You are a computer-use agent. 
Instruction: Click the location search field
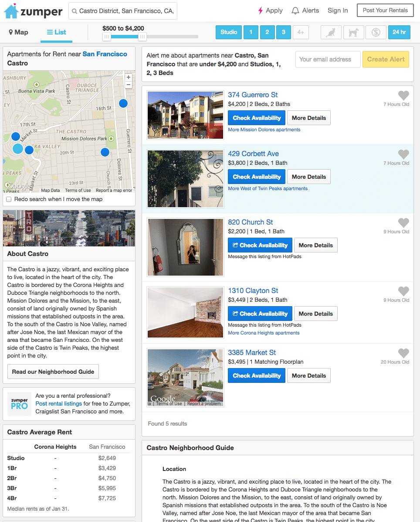pyautogui.click(x=123, y=11)
